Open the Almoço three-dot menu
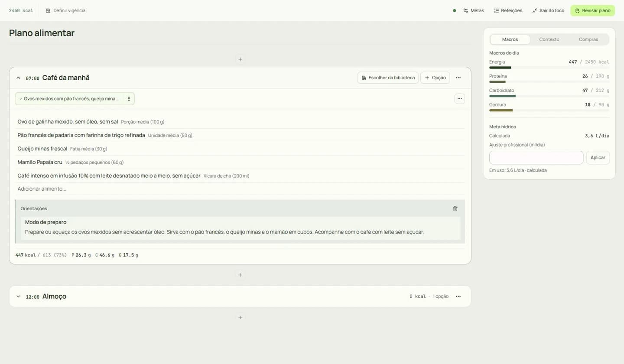This screenshot has width=624, height=364. (x=458, y=296)
